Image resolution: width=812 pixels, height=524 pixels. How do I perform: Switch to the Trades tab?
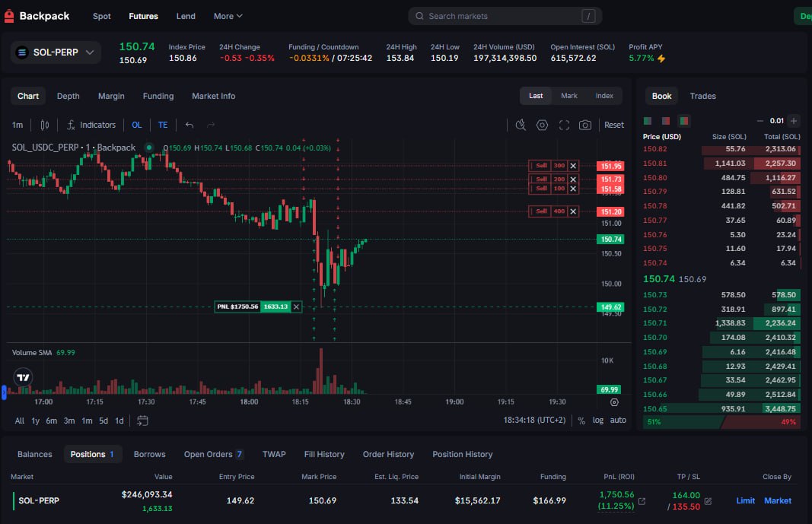tap(702, 96)
